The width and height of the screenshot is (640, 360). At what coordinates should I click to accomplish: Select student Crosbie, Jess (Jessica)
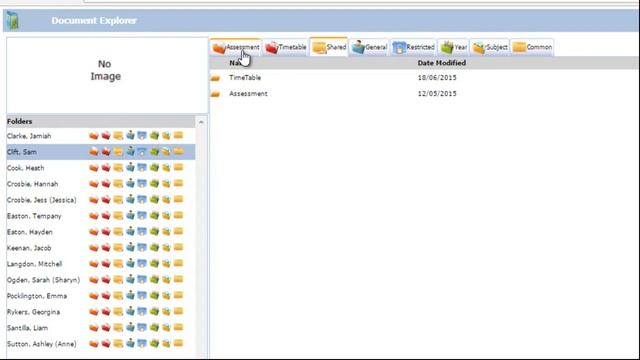click(42, 200)
